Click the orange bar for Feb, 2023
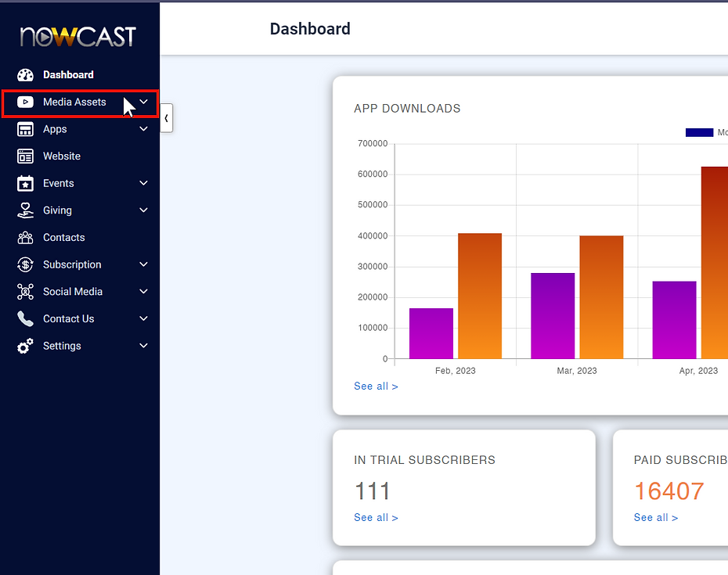Image resolution: width=728 pixels, height=575 pixels. tap(480, 296)
